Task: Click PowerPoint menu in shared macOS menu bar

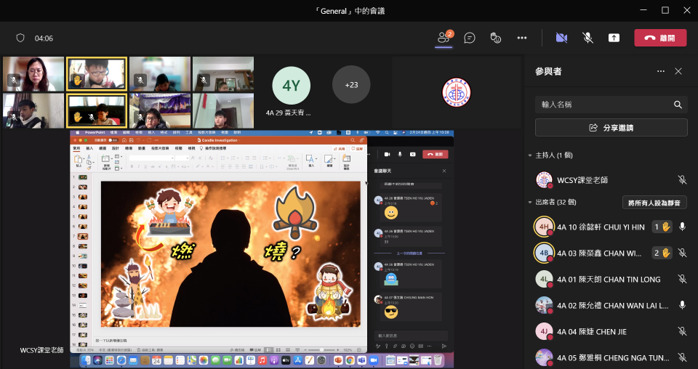Action: pos(94,133)
